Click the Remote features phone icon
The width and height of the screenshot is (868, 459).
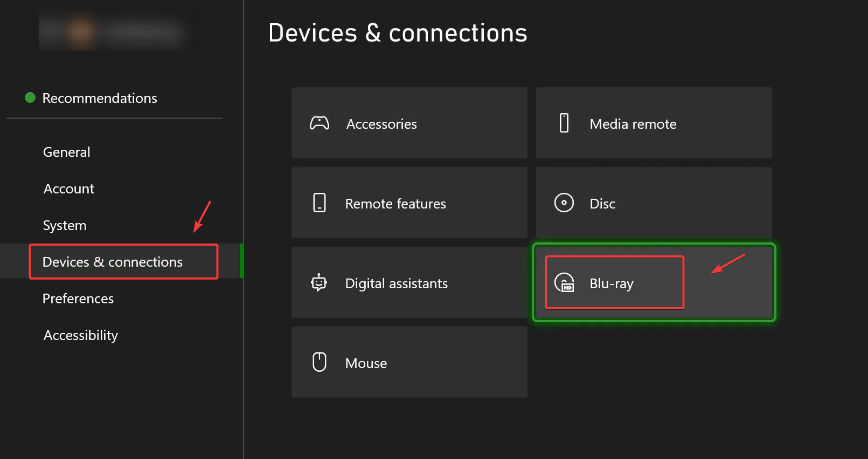coord(320,203)
